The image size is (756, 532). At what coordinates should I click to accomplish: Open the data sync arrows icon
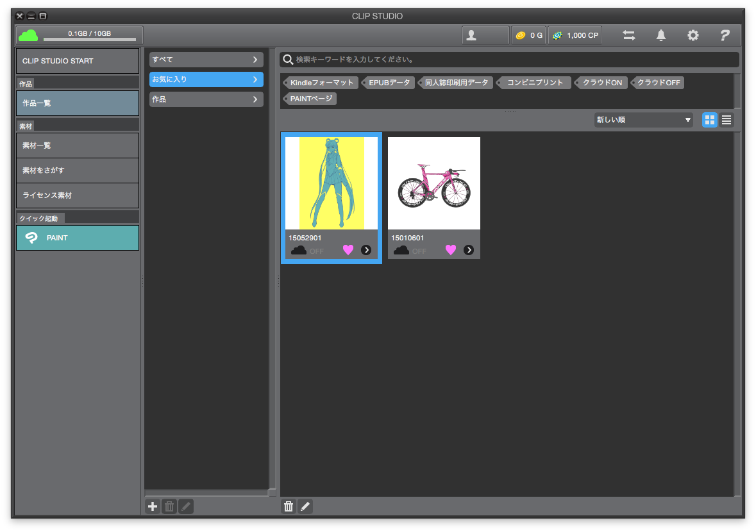629,36
